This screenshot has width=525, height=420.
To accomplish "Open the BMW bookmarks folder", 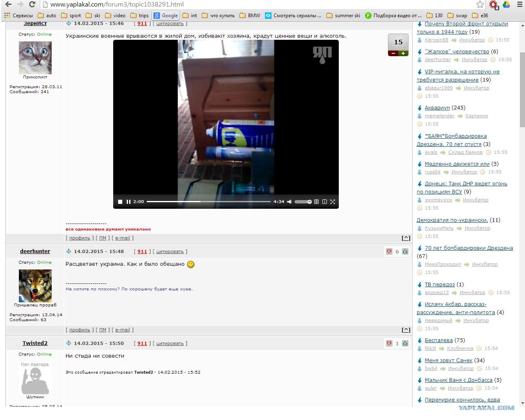I will [250, 16].
